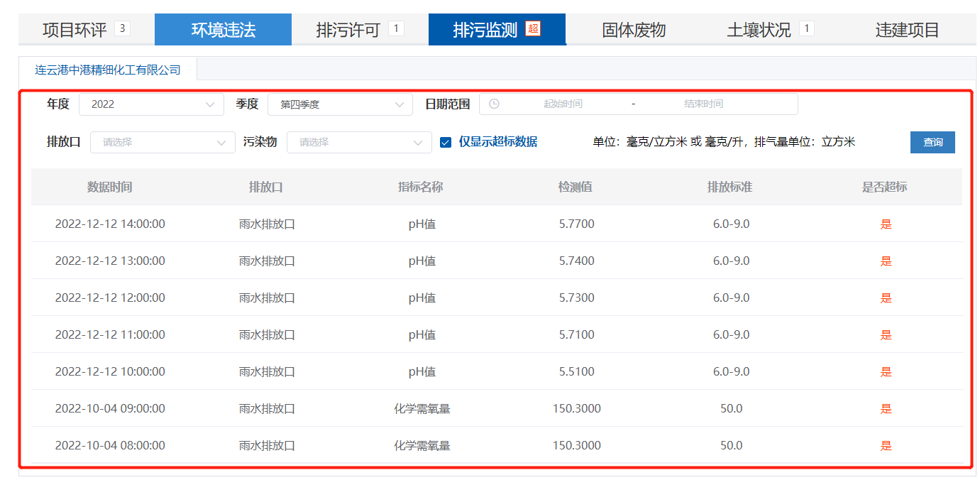Screen dimensions: 980x480
Task: Select the timestamp 2022-12-12 10:00:00
Action: 110,372
